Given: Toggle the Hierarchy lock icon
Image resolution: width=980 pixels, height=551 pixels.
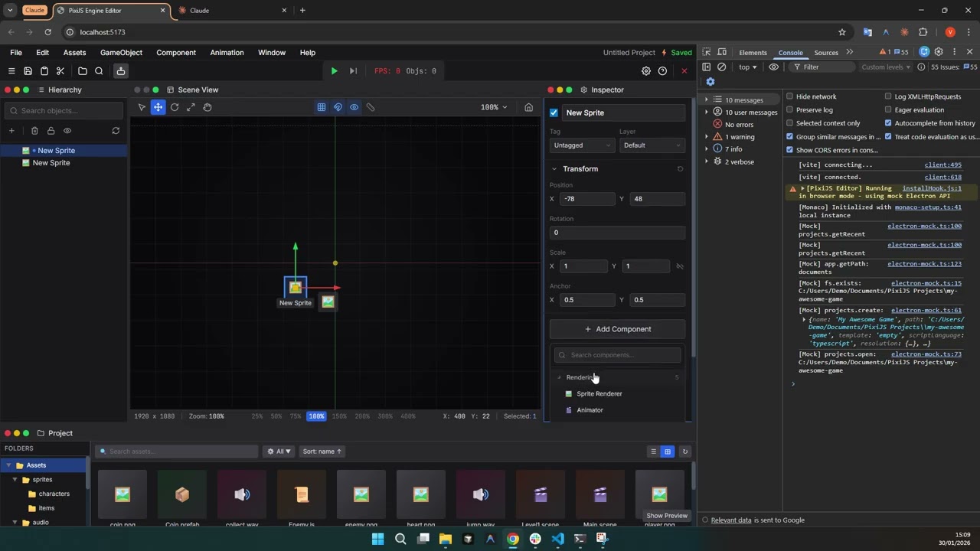Looking at the screenshot, I should (51, 131).
